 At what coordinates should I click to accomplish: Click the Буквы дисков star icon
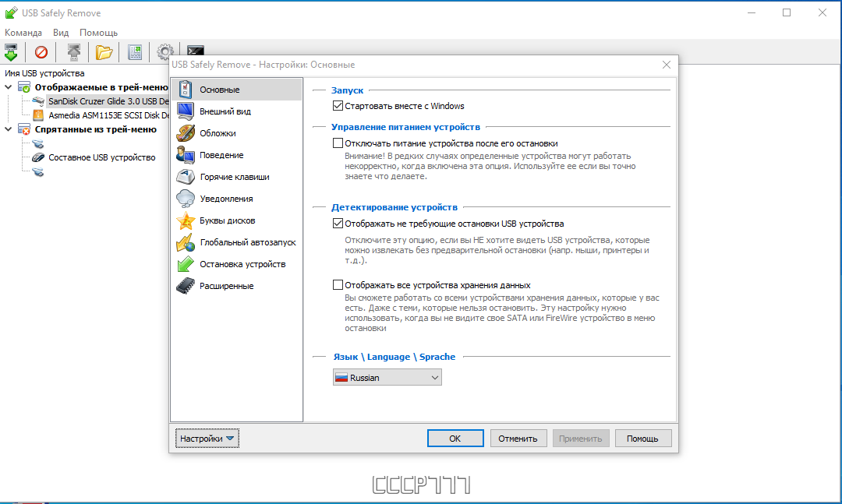pos(186,220)
